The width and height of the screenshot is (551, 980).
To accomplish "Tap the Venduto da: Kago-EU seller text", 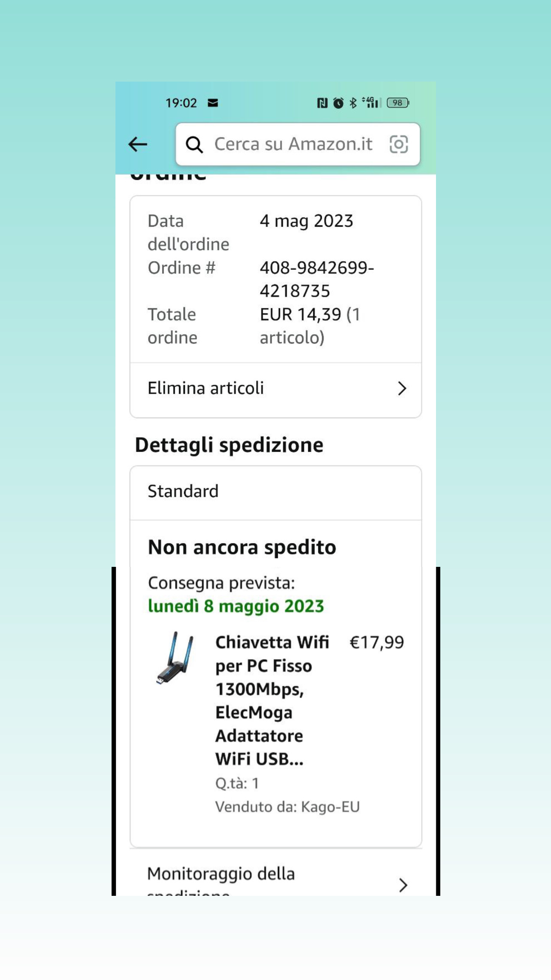I will [x=287, y=807].
